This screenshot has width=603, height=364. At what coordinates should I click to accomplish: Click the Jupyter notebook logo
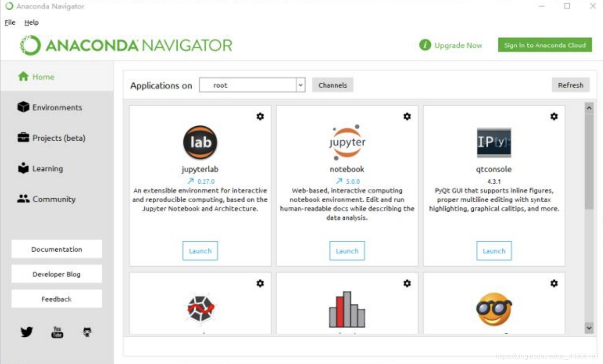(347, 142)
